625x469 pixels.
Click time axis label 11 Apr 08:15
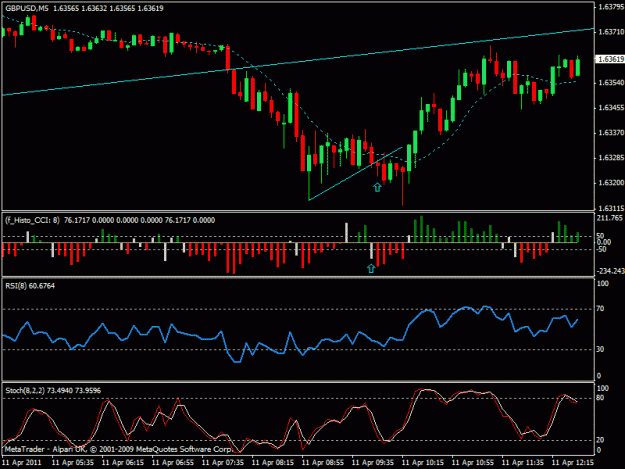[x=273, y=463]
